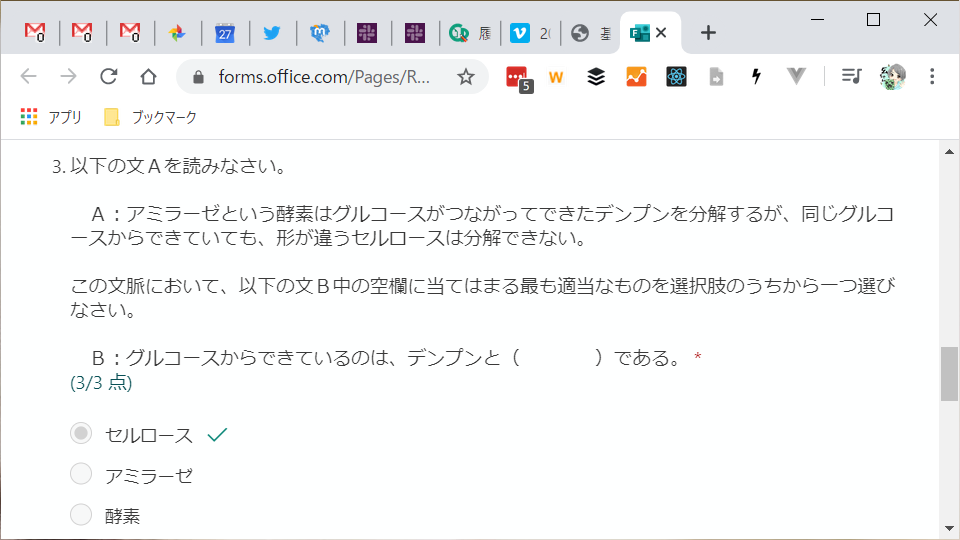Switch to the Google Calendar tab
The height and width of the screenshot is (540, 960).
click(224, 33)
